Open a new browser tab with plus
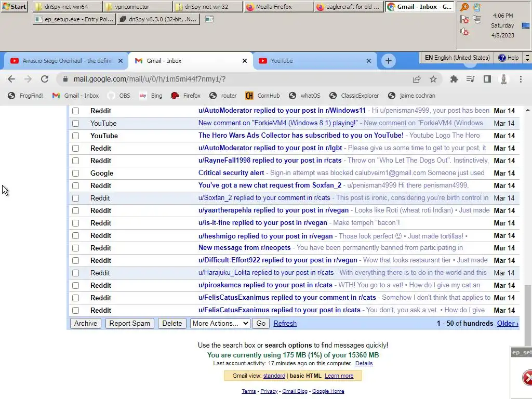Image resolution: width=532 pixels, height=399 pixels. click(389, 61)
